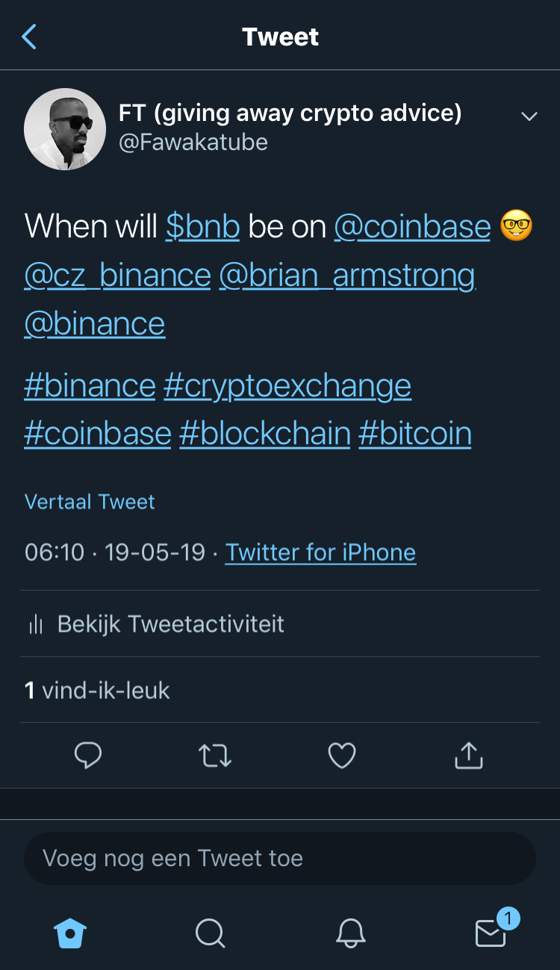Click Vertaal Tweet to translate
This screenshot has width=560, height=970.
[x=90, y=502]
